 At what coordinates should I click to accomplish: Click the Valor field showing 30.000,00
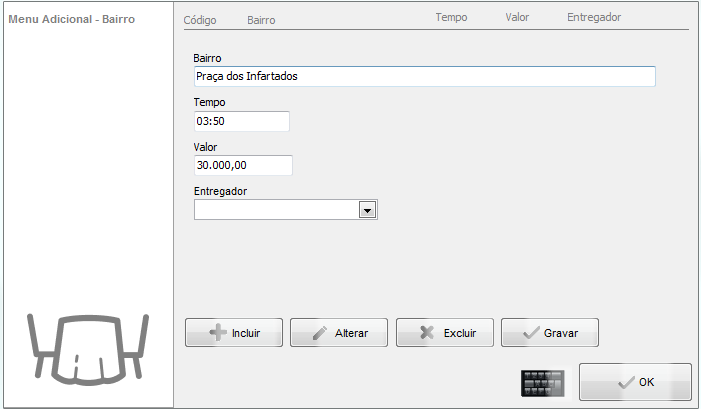coord(243,165)
